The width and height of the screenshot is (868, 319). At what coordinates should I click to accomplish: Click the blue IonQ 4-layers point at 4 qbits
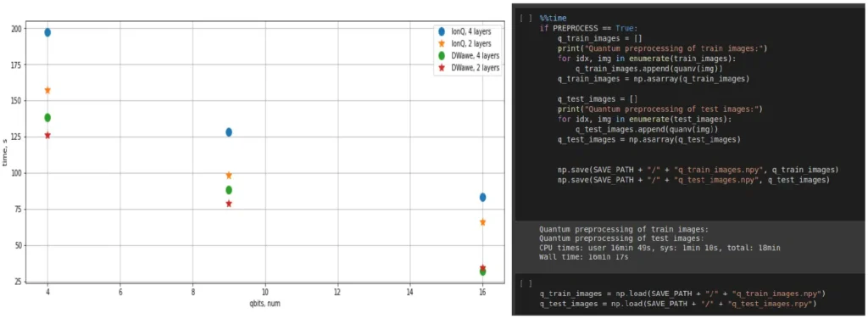click(47, 32)
